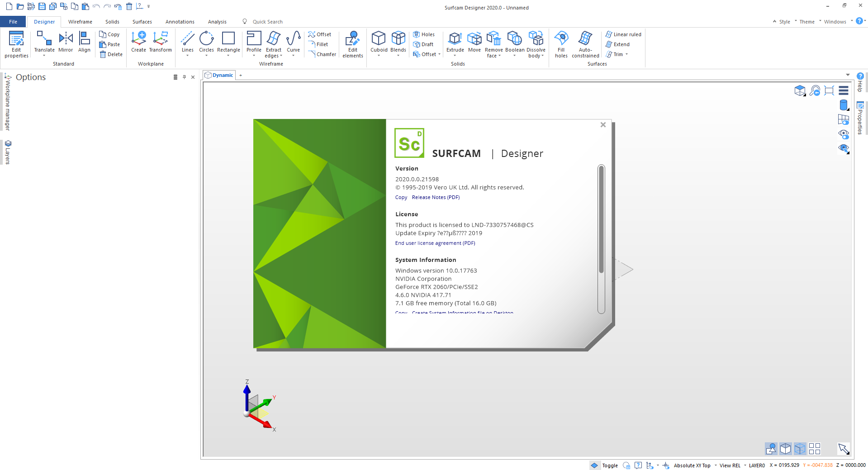Open a file from quick access toolbar
This screenshot has height=470, width=868.
coord(20,6)
